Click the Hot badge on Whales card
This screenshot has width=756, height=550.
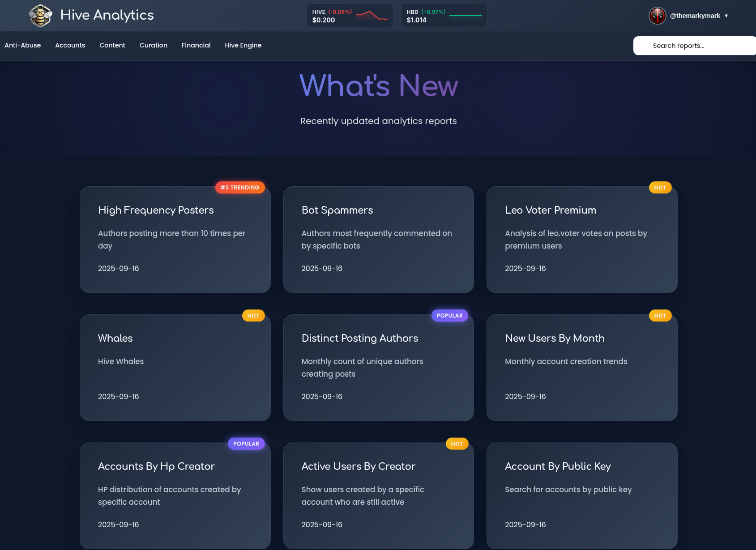coord(253,316)
